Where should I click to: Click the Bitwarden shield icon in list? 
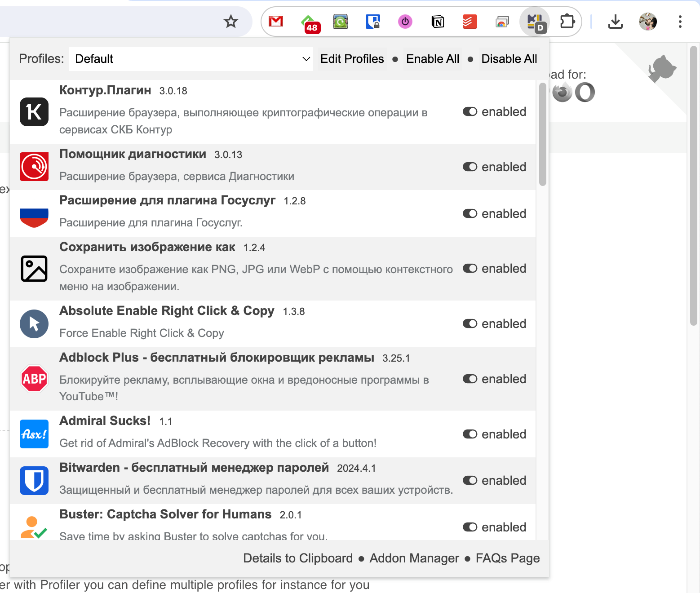pyautogui.click(x=34, y=481)
